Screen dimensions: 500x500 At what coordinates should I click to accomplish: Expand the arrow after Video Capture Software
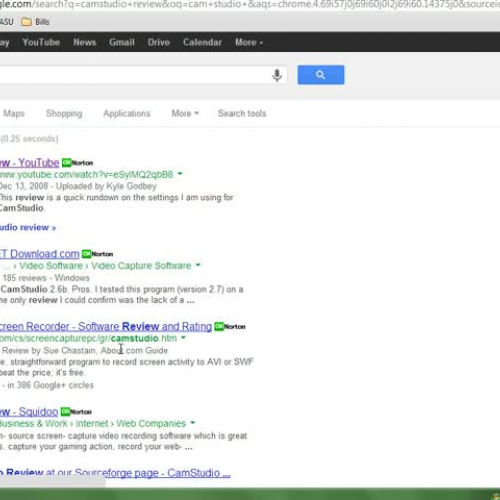198,265
